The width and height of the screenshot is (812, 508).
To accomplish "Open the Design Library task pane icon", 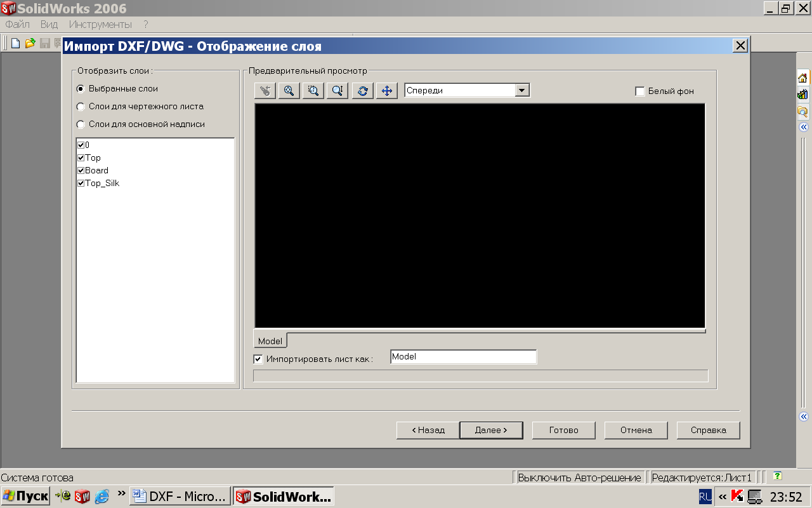I will click(x=802, y=95).
